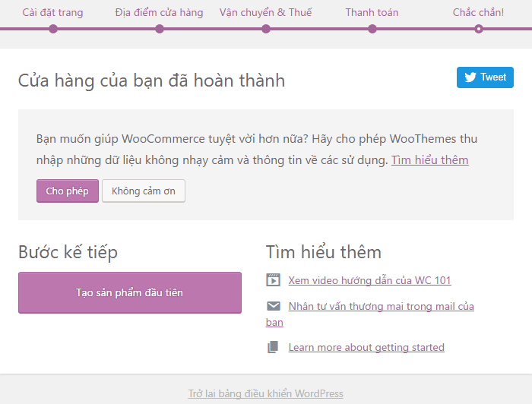Click the documents icon beside Learn more
Screen dimensions: 532x404
pos(273,347)
